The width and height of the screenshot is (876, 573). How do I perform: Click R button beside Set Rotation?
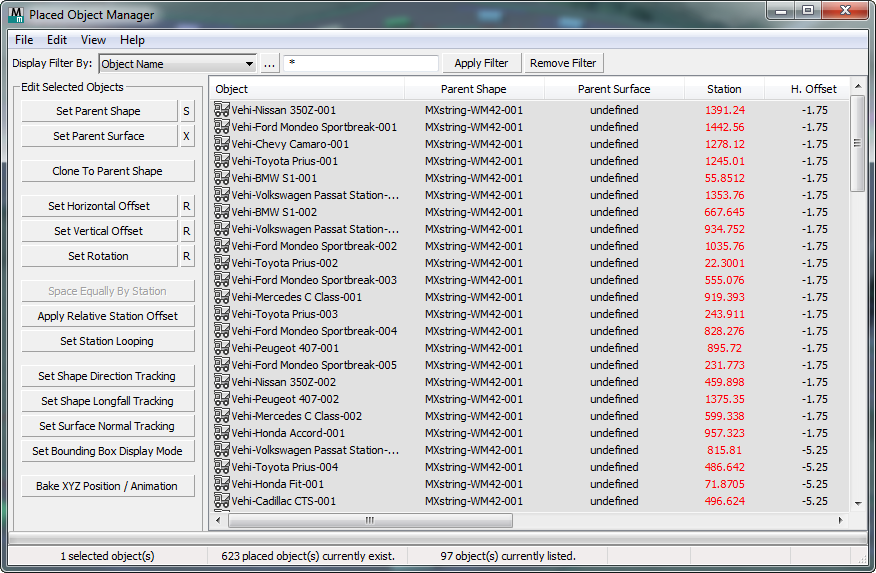[x=187, y=256]
